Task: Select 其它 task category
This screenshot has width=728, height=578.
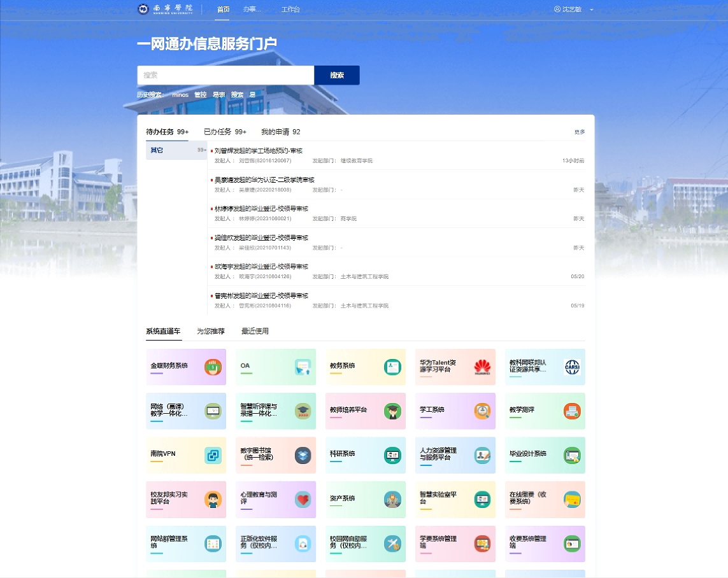Action: (x=157, y=150)
